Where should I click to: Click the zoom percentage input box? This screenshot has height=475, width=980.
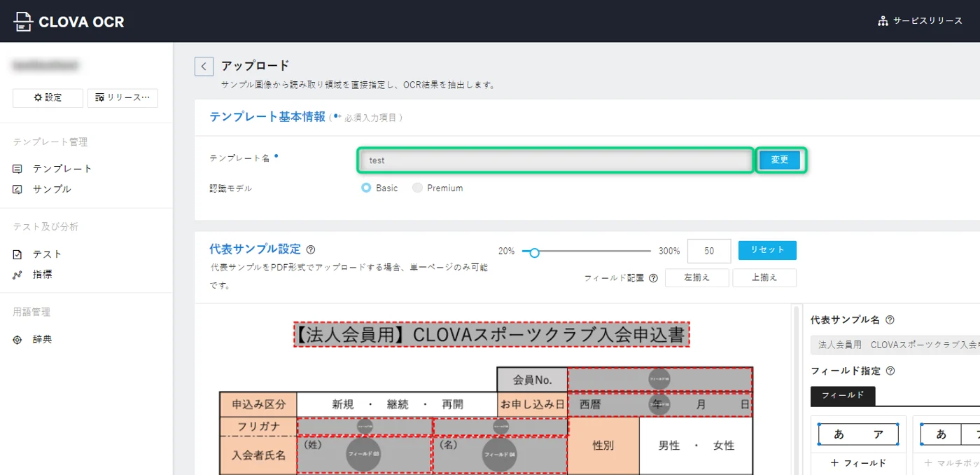[x=709, y=251]
